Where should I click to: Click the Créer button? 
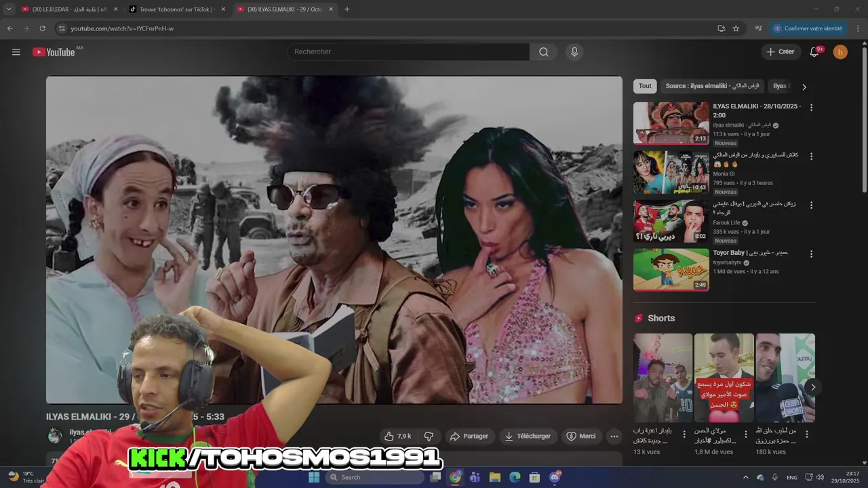[x=780, y=52]
